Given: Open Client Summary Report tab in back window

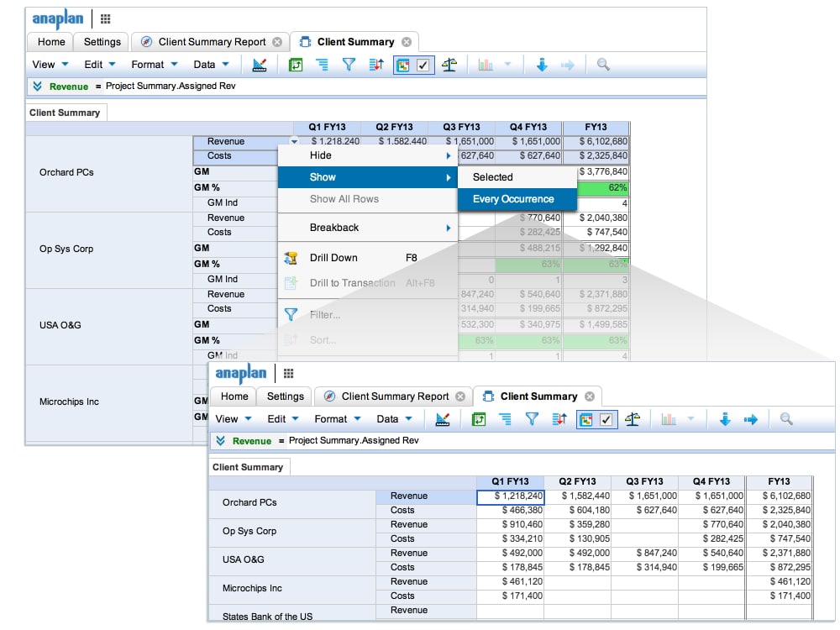Looking at the screenshot, I should (x=210, y=42).
